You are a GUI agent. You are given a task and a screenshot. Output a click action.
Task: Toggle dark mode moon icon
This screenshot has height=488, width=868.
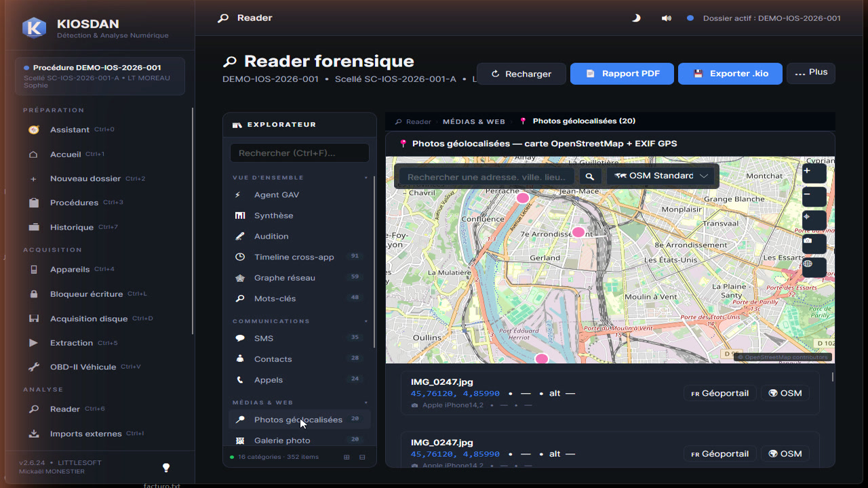click(636, 18)
